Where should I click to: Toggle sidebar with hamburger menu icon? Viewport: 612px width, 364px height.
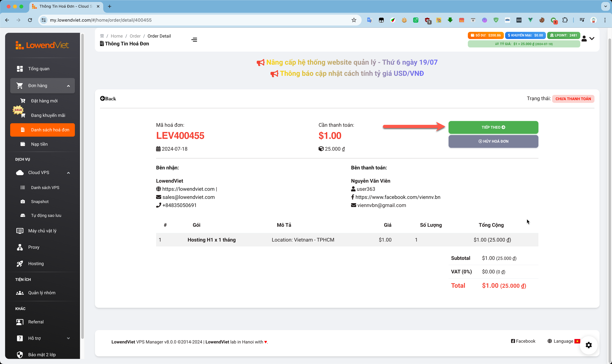tap(194, 40)
